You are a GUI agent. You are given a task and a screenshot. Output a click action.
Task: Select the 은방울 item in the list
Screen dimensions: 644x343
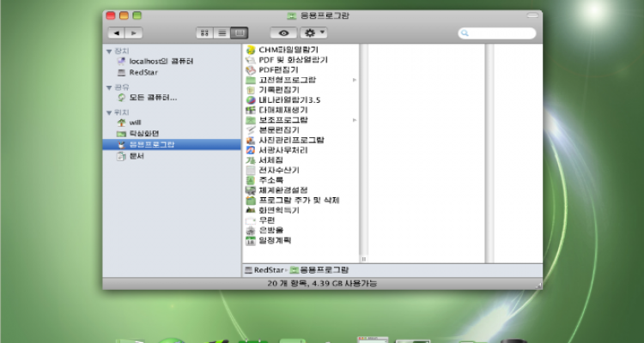[264, 231]
